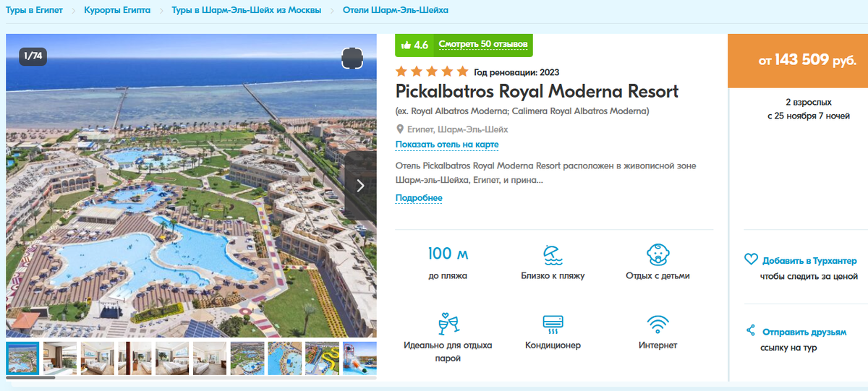Click 'Год реновации: 2023' text

pyautogui.click(x=516, y=72)
